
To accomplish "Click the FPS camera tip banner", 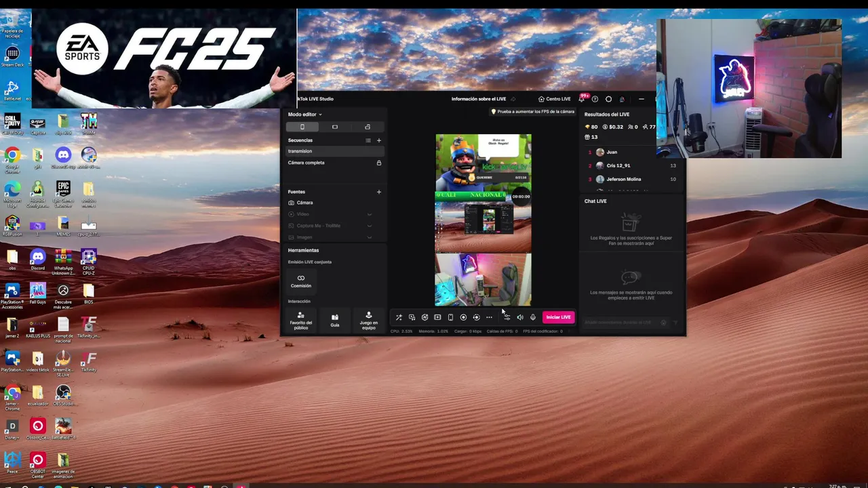I will 533,112.
